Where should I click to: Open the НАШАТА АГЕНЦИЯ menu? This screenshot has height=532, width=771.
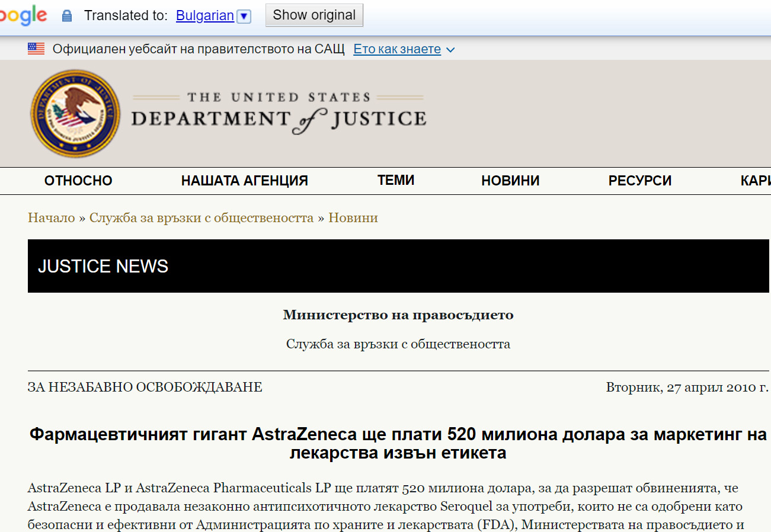244,181
